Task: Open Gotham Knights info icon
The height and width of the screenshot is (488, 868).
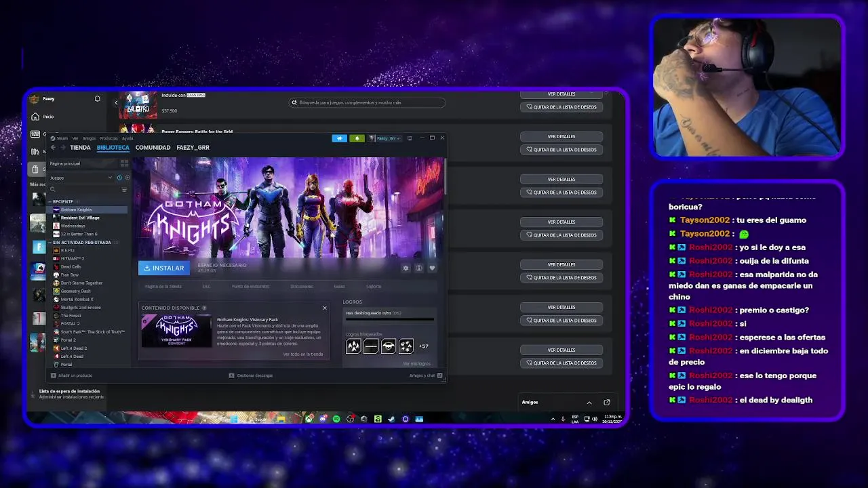Action: (419, 268)
